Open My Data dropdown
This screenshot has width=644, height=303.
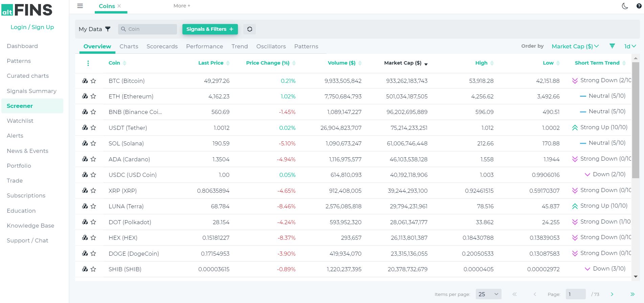[94, 29]
